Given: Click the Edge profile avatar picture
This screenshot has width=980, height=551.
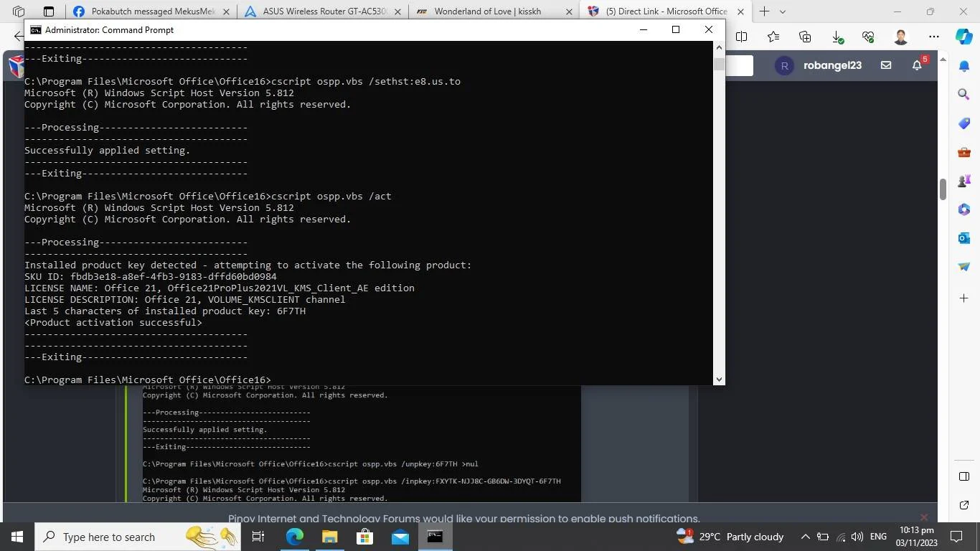Looking at the screenshot, I should pos(901,37).
